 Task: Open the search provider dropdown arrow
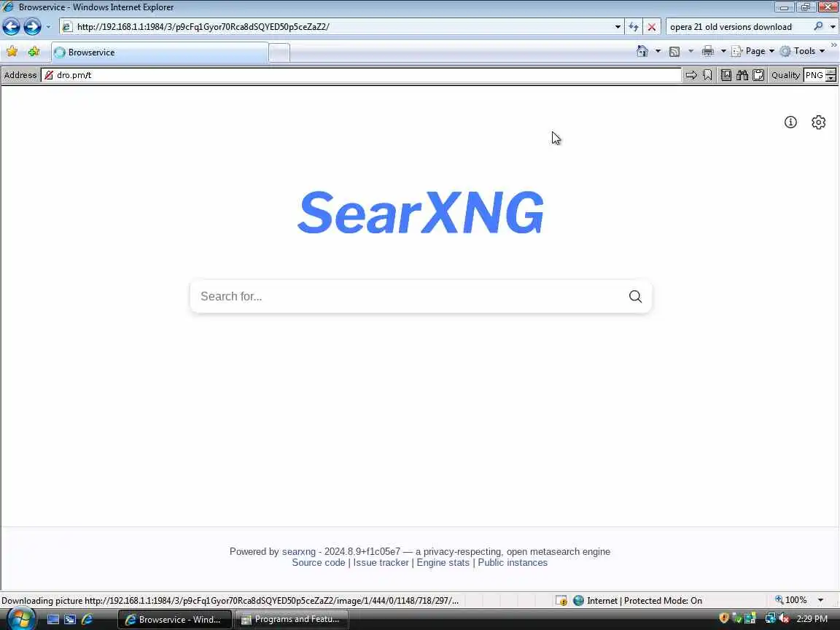(833, 27)
